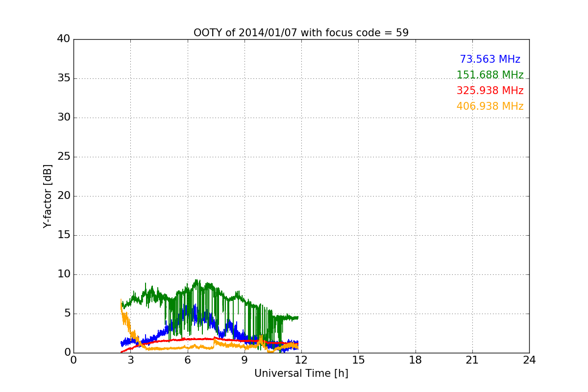Click the y-axis tick label 20
588x392 pixels.
[64, 196]
